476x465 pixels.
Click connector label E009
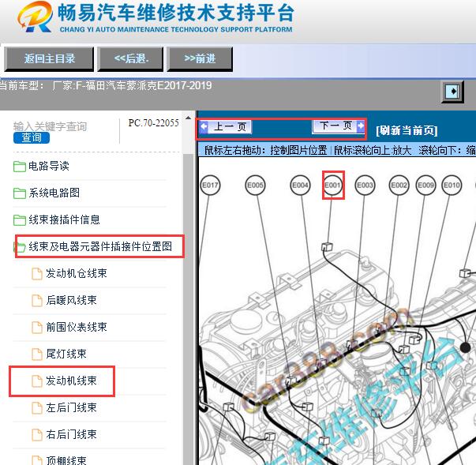point(425,186)
